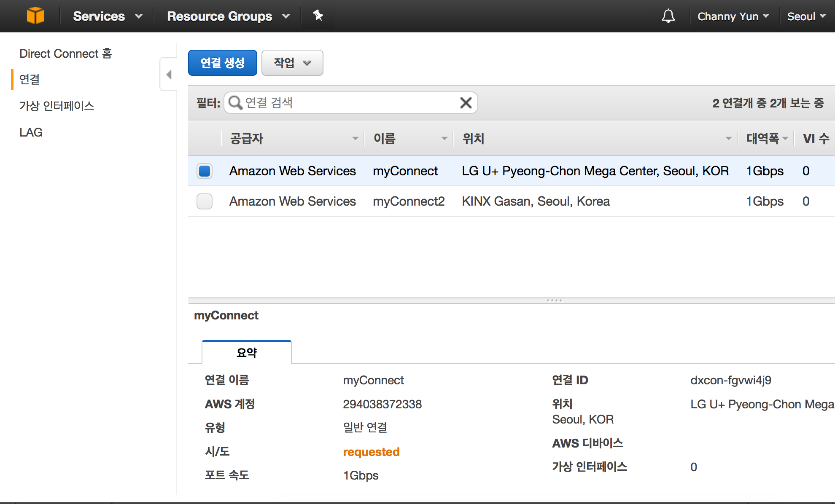Go to 가상 인터페이스 in sidebar
Image resolution: width=835 pixels, height=504 pixels.
[57, 106]
